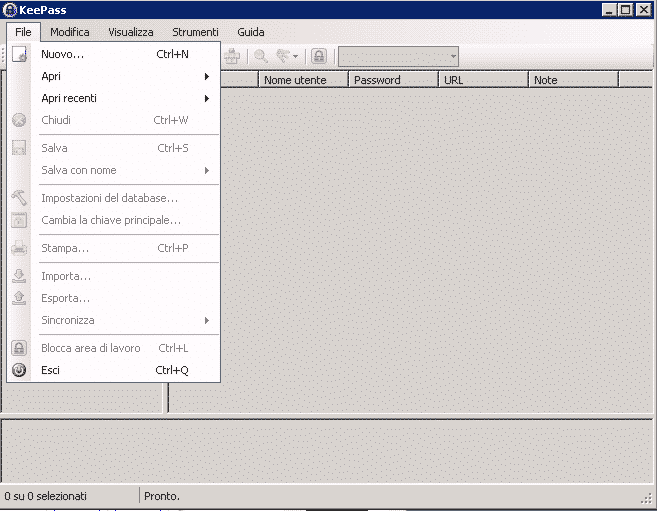Screen dimensions: 657x511
Task: Click the New database icon beside Nuovo
Action: coord(19,54)
